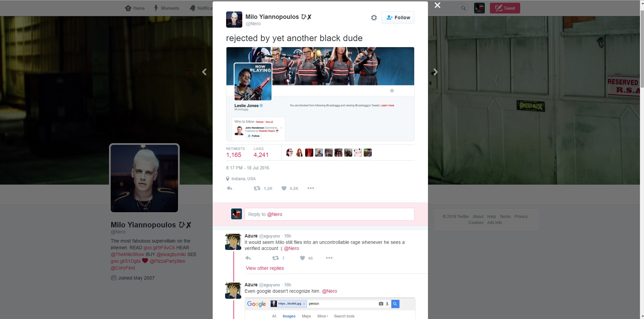Expand more options on Azure's first reply

pos(329,258)
